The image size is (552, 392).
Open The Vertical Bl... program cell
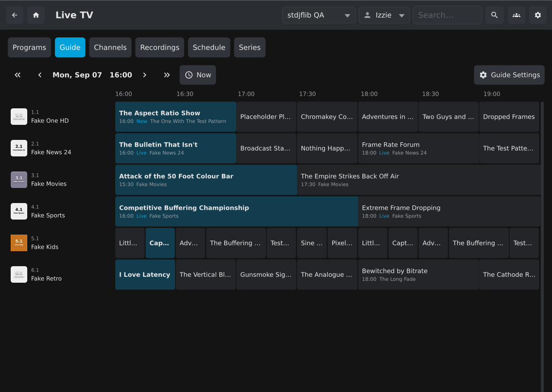206,274
